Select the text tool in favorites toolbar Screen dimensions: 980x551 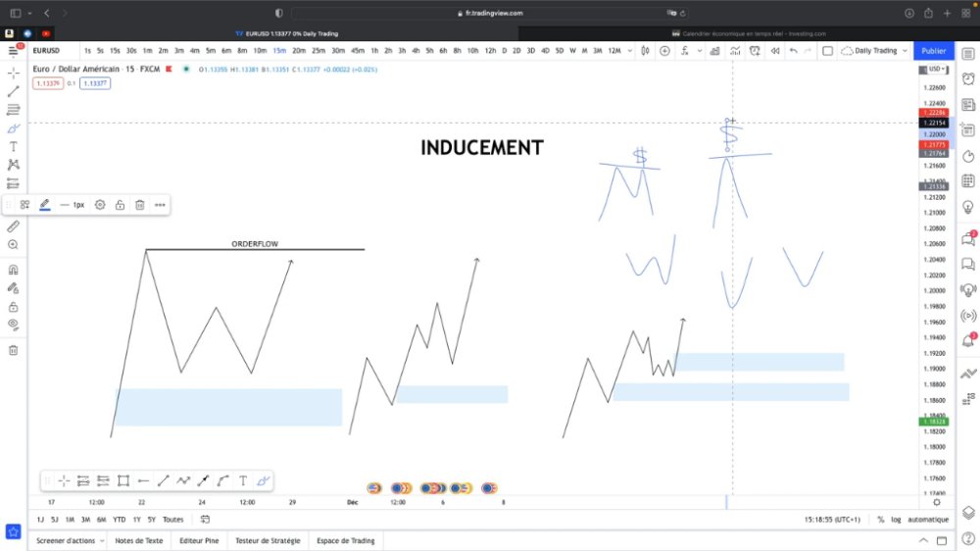[x=243, y=481]
